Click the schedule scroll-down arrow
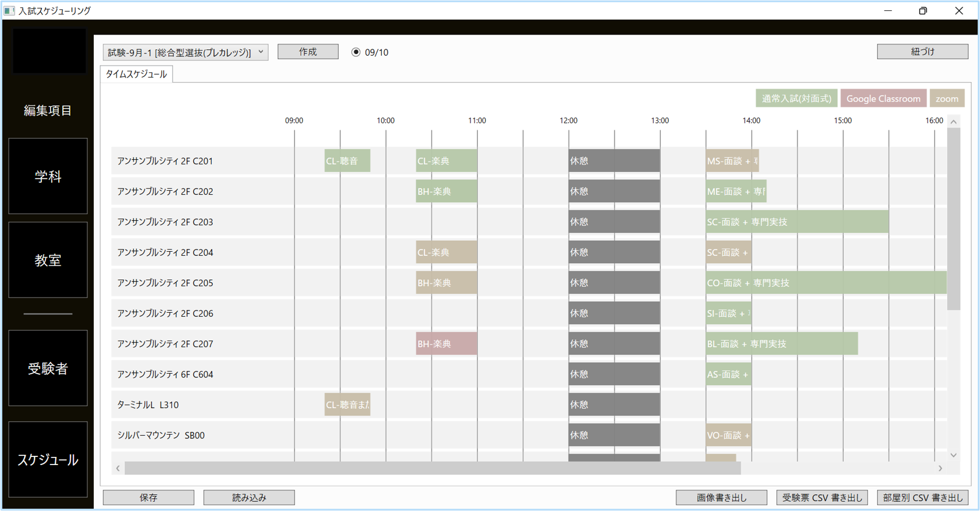Screen dimensions: 980x511 (x=954, y=455)
